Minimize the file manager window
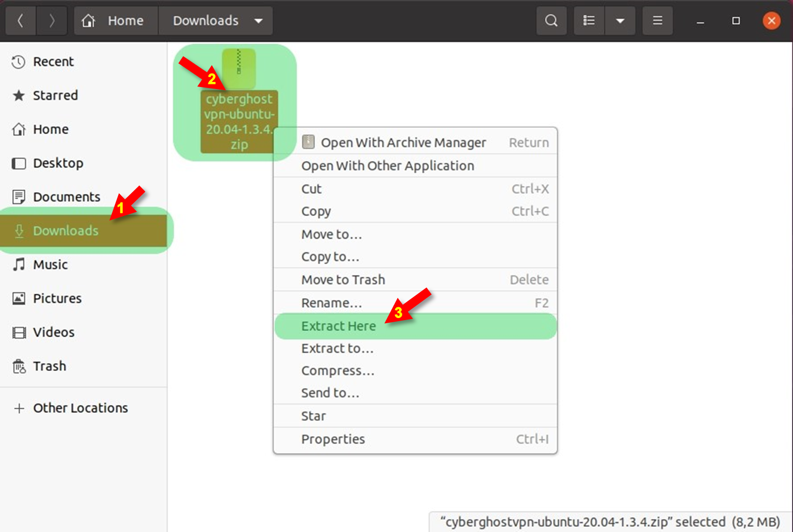The image size is (793, 532). pyautogui.click(x=700, y=21)
